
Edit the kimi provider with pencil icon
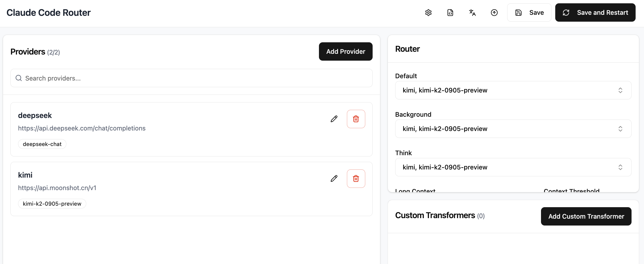coord(334,179)
